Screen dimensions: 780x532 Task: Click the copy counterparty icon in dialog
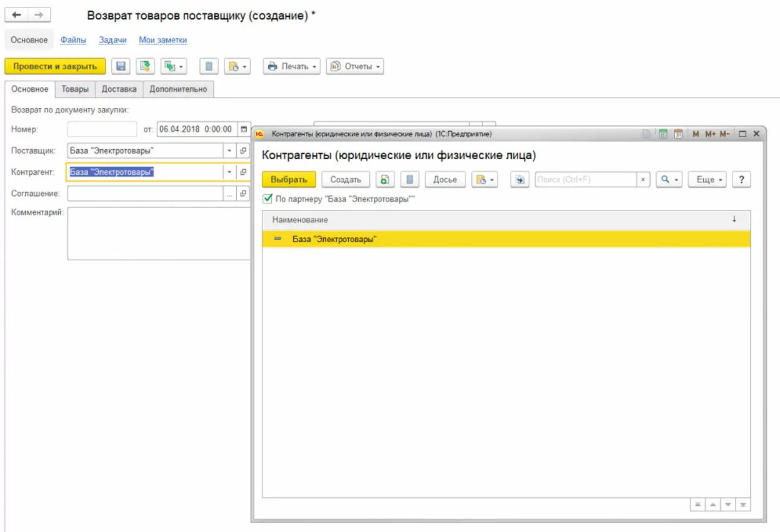(x=386, y=180)
